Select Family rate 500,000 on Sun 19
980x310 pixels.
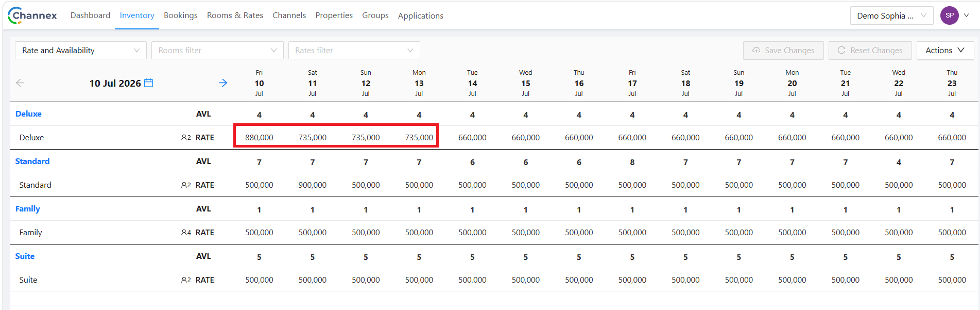click(x=739, y=233)
